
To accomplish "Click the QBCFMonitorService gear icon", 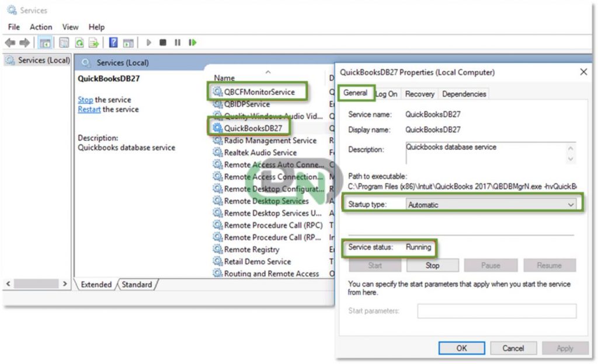I will pyautogui.click(x=217, y=92).
